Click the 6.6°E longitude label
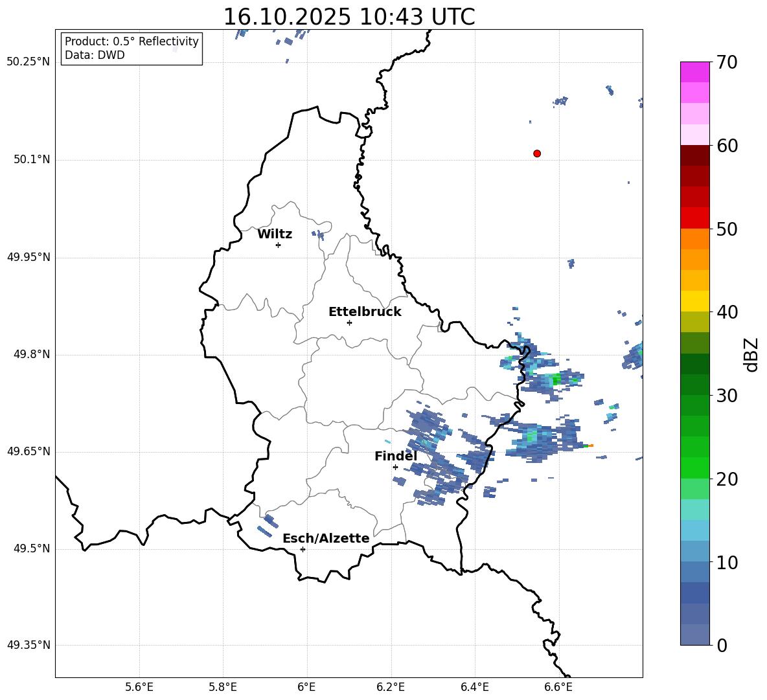Screen dimensions: 767x700 pos(558,688)
